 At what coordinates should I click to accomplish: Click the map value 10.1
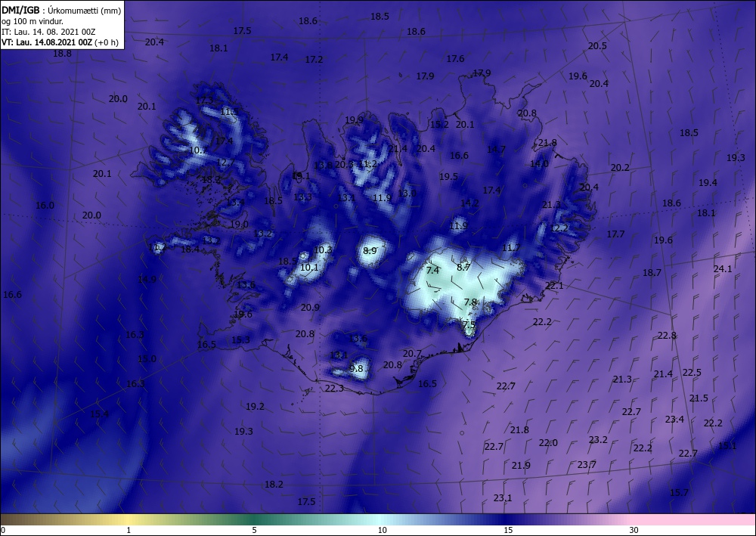[309, 268]
